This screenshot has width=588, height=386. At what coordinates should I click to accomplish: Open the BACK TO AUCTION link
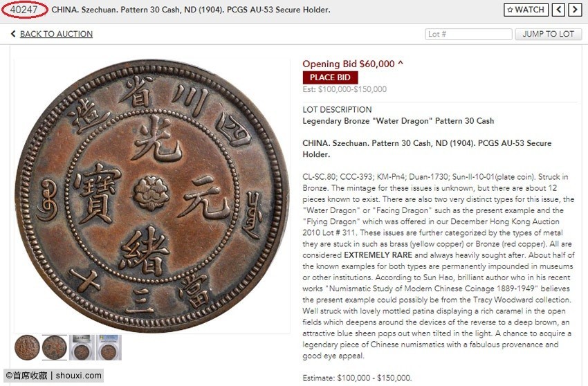pos(56,34)
